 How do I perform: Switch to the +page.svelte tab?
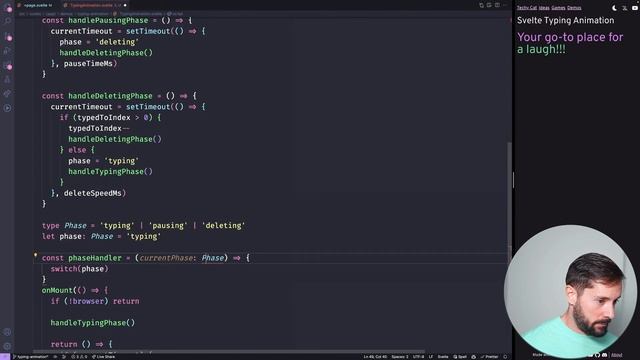[x=37, y=5]
